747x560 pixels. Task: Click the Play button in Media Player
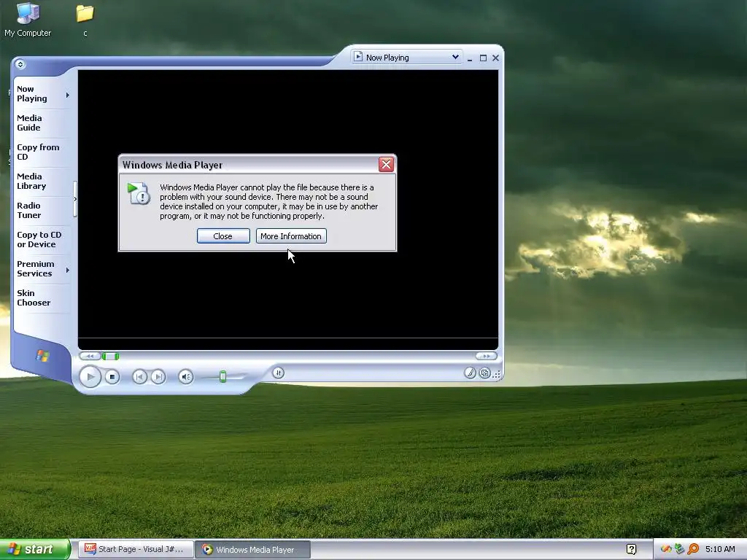click(90, 377)
